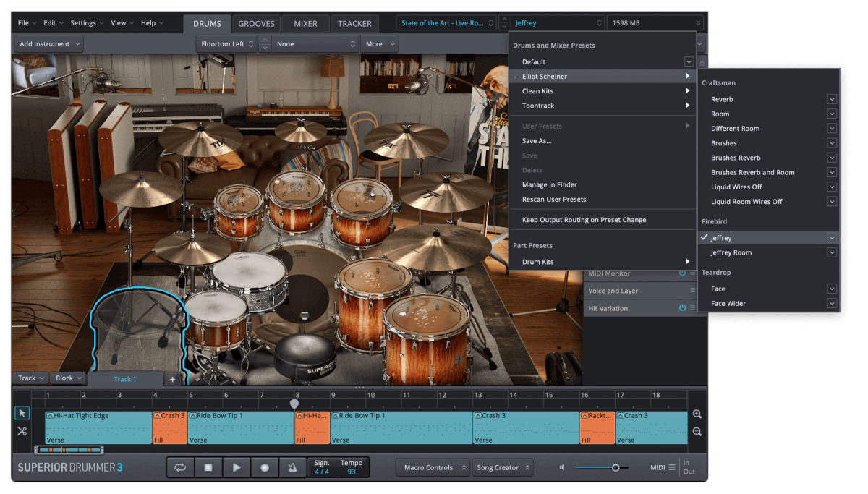Switch to the GROOVES tab
Image resolution: width=868 pixels, height=494 pixels.
tap(256, 24)
